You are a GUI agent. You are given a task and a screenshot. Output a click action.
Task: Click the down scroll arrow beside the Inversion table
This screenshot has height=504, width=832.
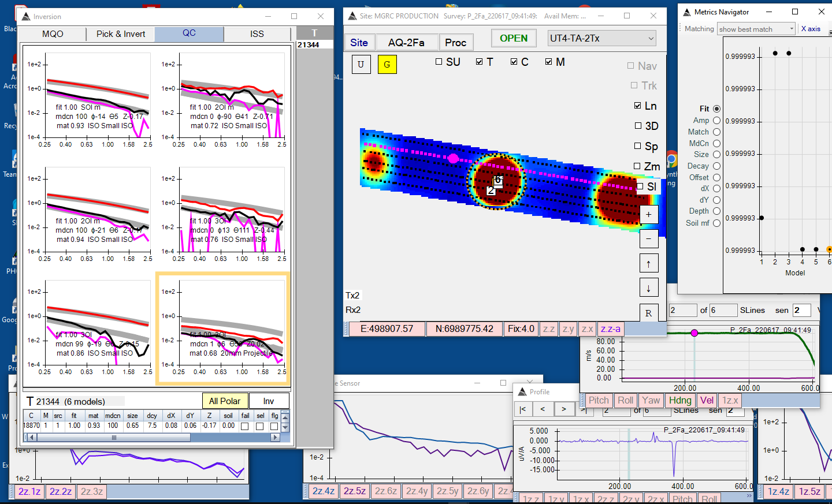coord(285,427)
